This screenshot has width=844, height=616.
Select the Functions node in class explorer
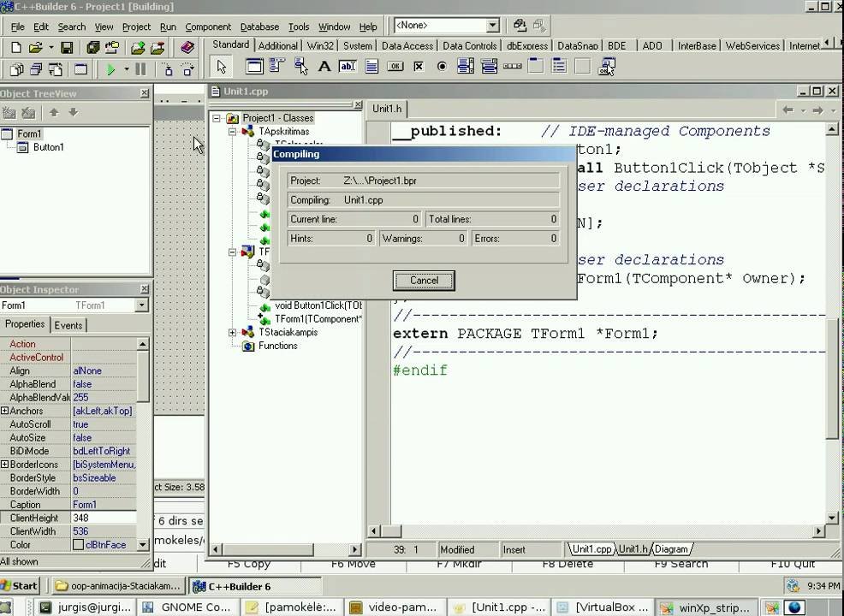[277, 346]
